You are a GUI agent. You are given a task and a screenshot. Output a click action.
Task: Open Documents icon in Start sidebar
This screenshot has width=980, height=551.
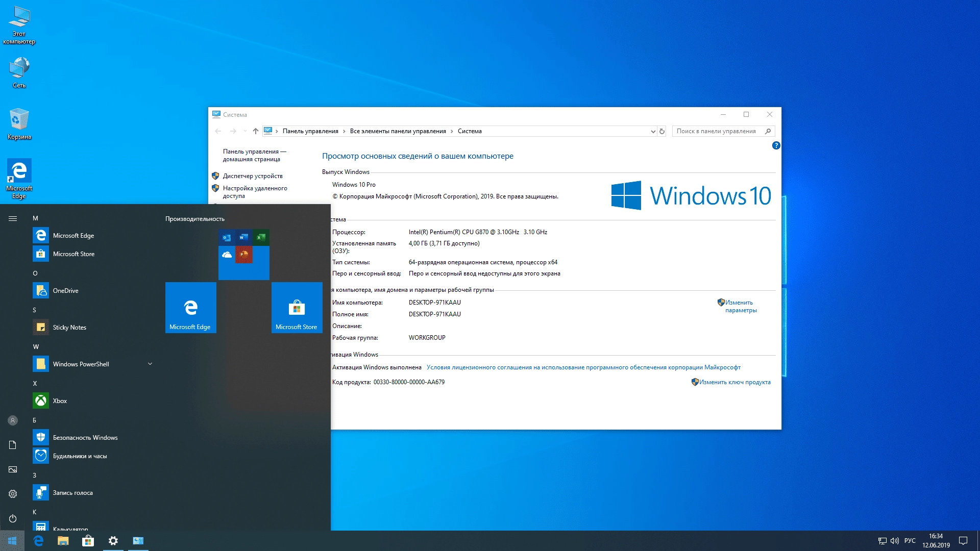13,445
